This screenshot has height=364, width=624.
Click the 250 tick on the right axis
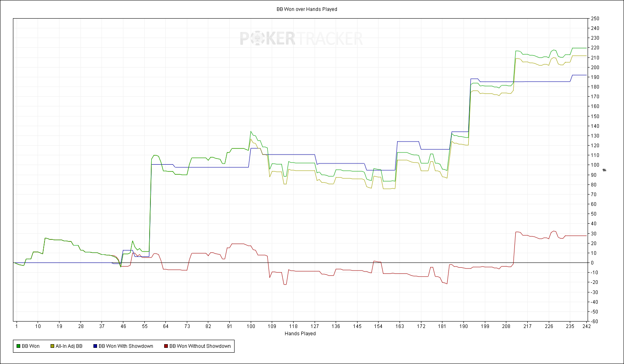595,19
